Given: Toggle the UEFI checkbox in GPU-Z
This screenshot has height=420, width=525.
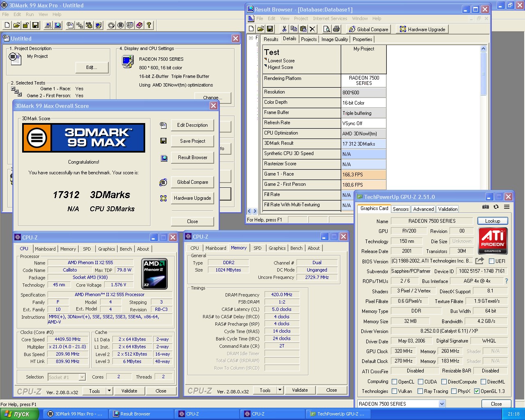Looking at the screenshot, I should [491, 261].
